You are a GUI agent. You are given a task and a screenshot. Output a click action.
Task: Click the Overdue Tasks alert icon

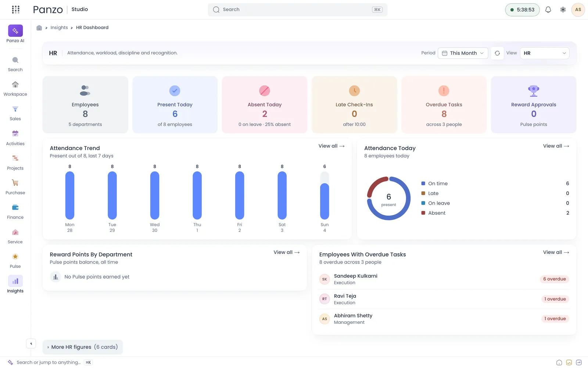[444, 91]
